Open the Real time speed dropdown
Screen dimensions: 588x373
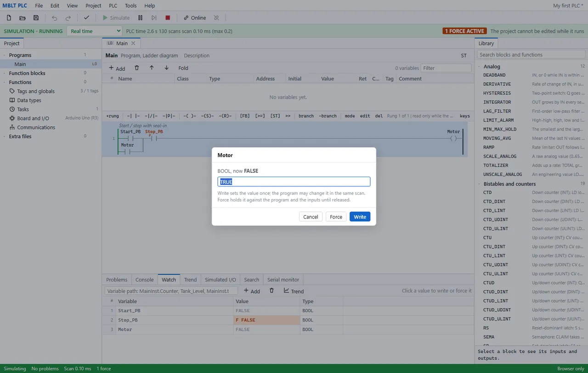(95, 31)
